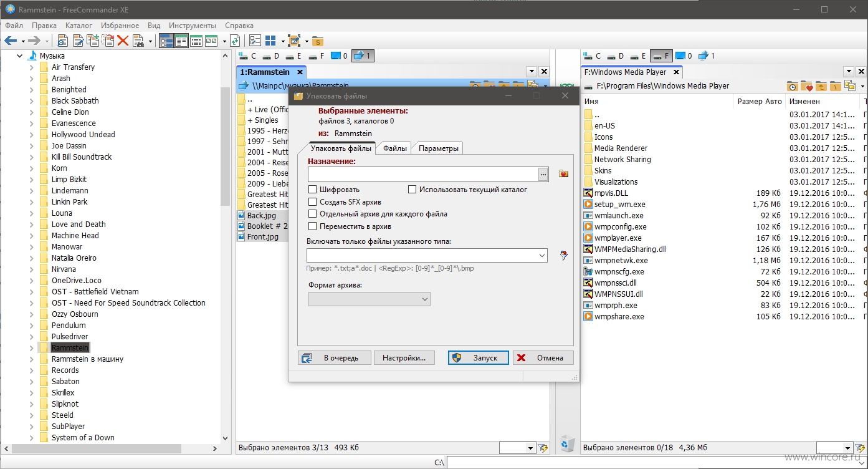The width and height of the screenshot is (868, 469).
Task: Switch to the Файлы tab in dialog
Action: click(395, 148)
